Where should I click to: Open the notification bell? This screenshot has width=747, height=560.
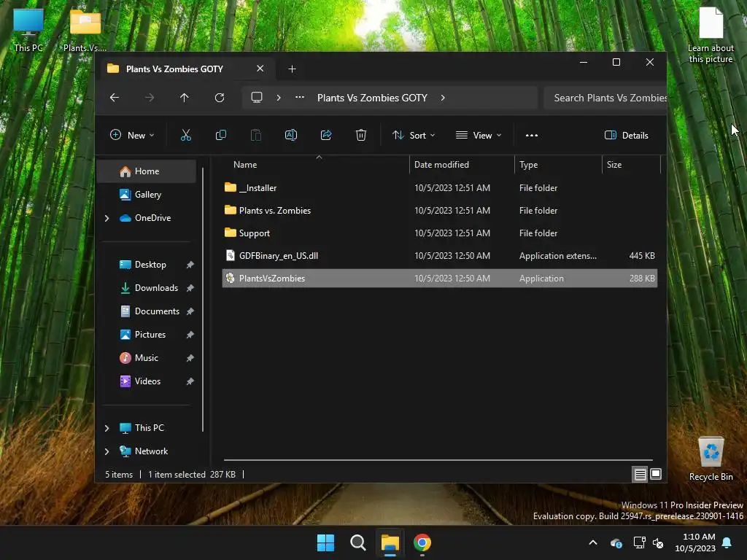click(x=727, y=542)
